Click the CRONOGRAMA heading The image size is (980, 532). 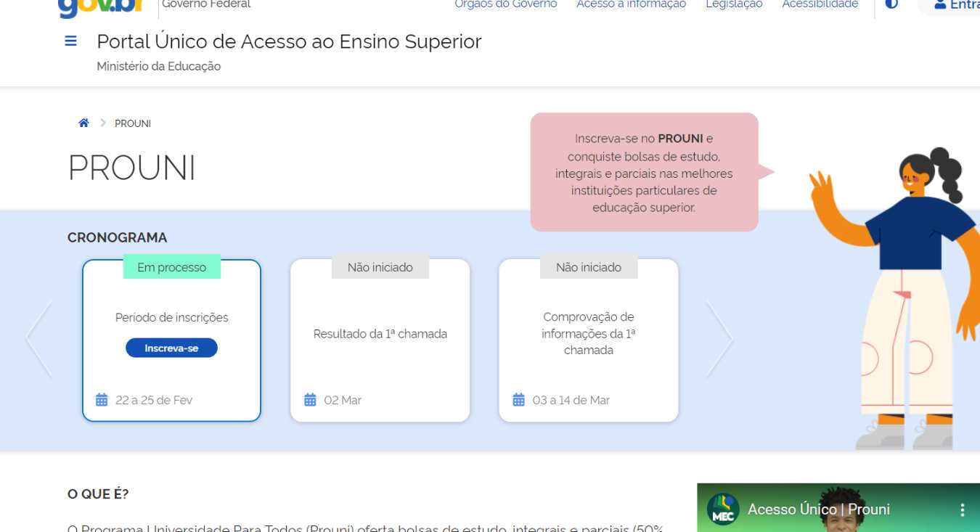(118, 237)
